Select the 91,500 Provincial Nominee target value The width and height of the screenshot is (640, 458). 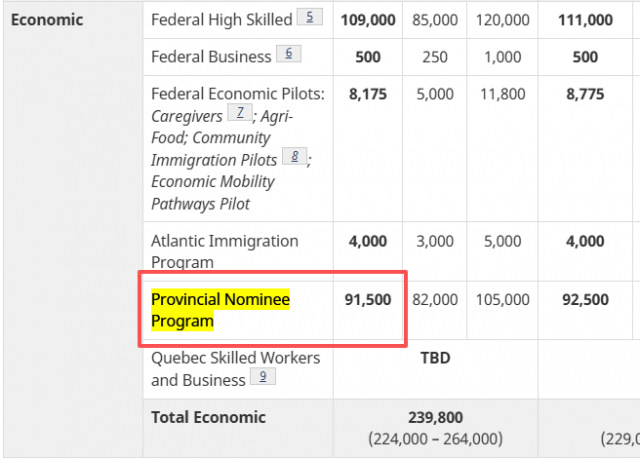pos(367,299)
